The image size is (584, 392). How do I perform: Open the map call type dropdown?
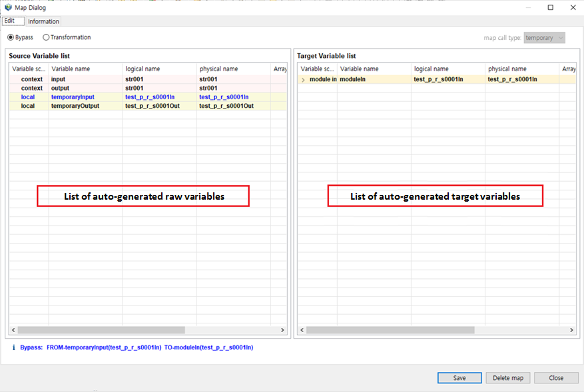coord(561,38)
